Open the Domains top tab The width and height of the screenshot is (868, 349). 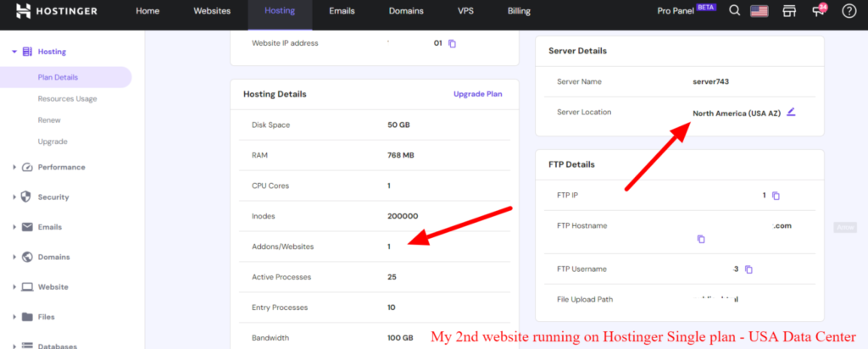[406, 11]
